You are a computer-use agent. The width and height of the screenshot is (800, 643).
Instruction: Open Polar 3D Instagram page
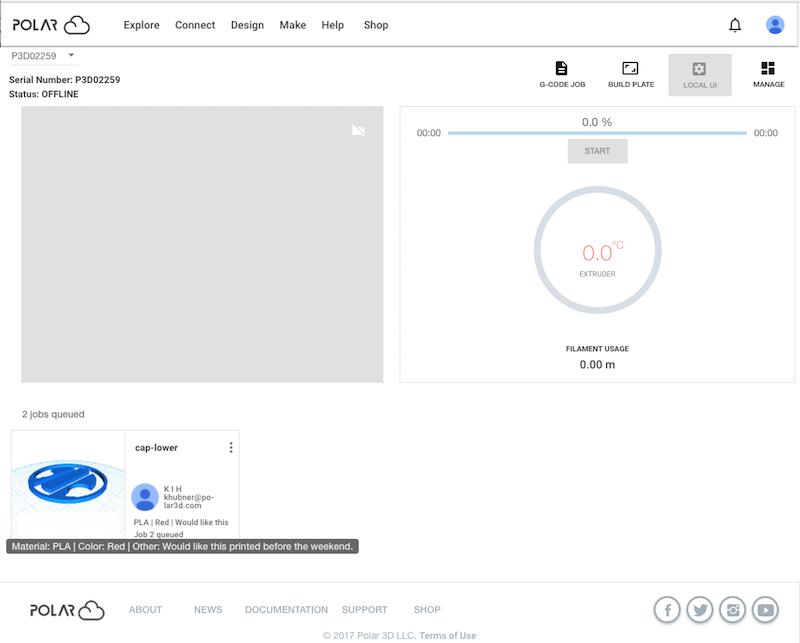click(x=732, y=609)
